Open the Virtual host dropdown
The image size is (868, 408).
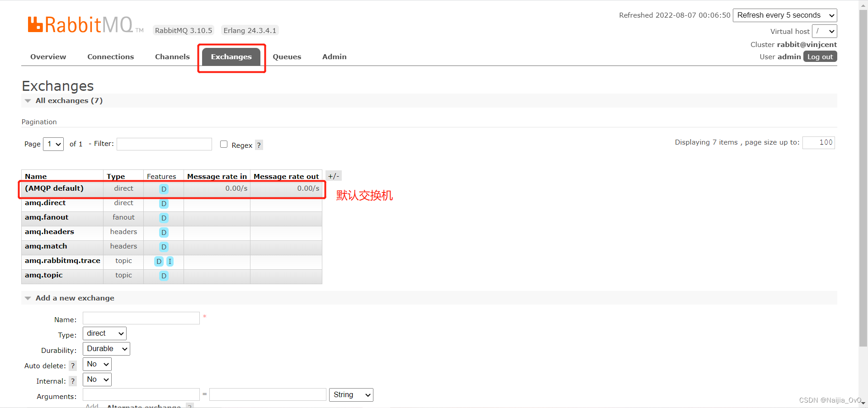[x=825, y=31]
